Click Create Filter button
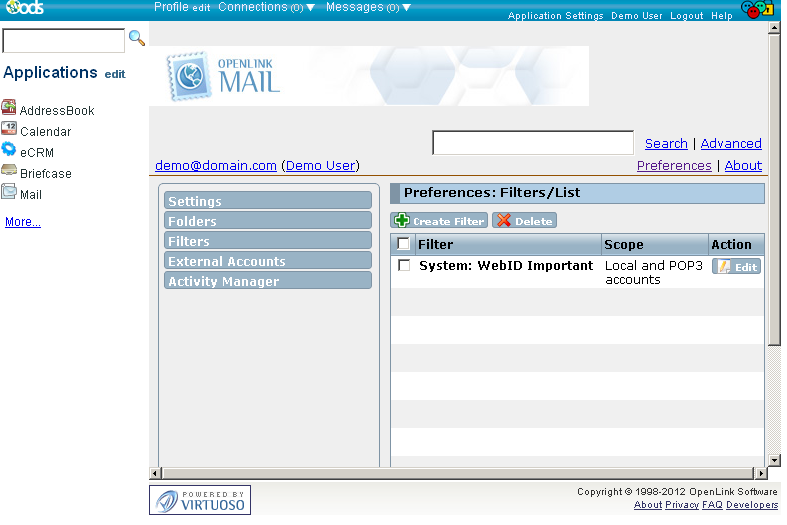787x525 pixels. click(x=439, y=220)
